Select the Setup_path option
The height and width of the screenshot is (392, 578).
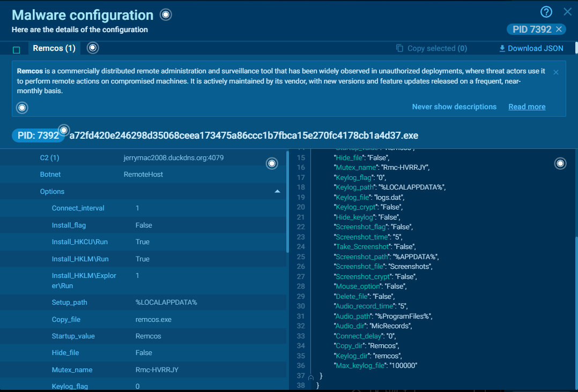tap(143, 302)
